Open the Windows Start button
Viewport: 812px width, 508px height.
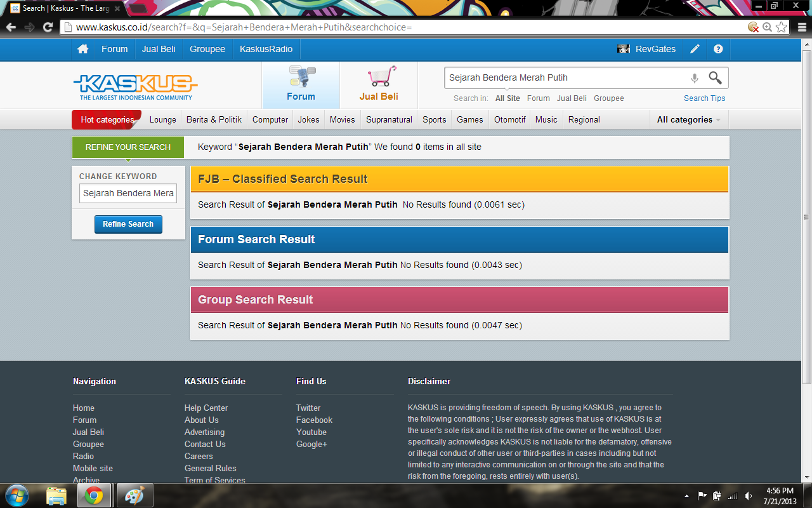[x=18, y=495]
